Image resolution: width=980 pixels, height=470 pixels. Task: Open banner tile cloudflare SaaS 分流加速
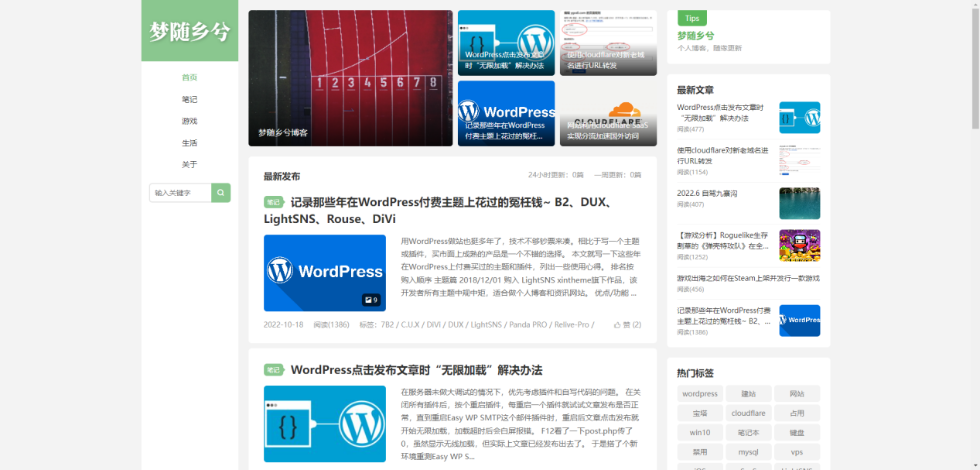point(608,113)
